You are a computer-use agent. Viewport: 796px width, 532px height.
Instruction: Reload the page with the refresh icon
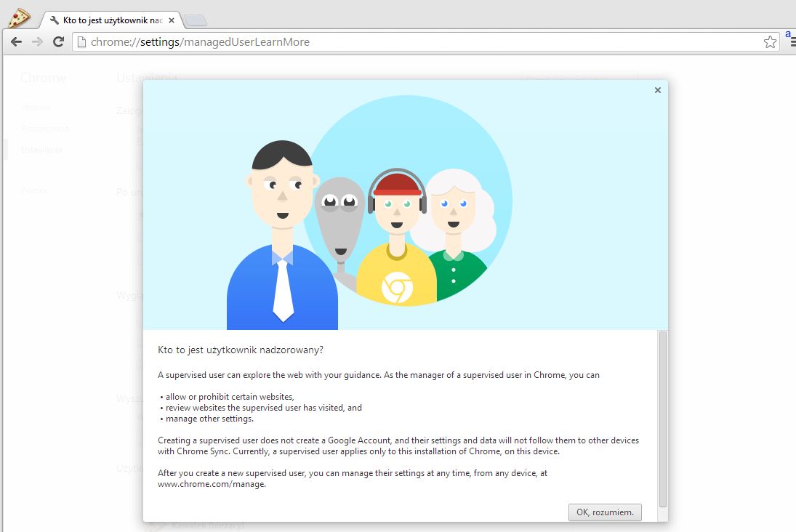pyautogui.click(x=58, y=41)
